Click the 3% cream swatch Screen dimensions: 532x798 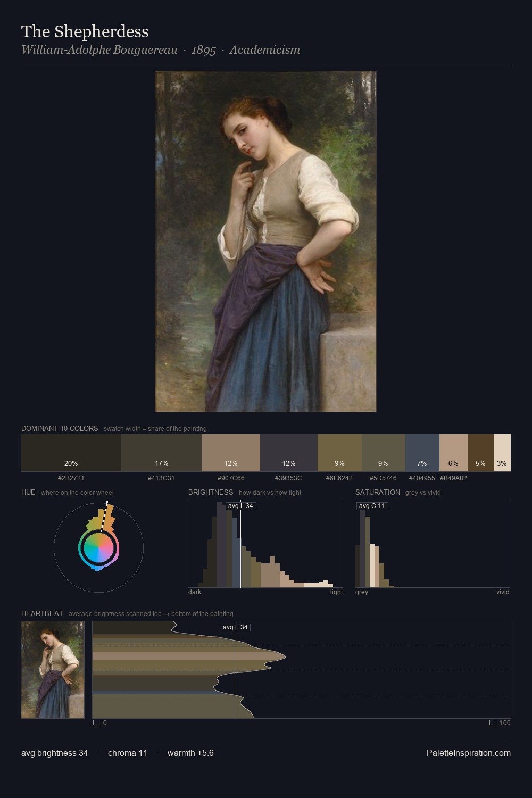(502, 453)
